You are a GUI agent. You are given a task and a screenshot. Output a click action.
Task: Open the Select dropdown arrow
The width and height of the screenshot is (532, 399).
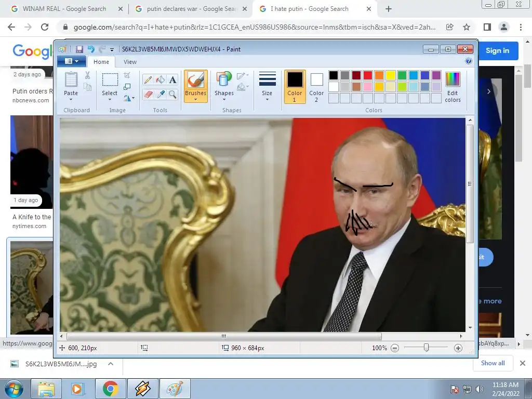(x=110, y=100)
